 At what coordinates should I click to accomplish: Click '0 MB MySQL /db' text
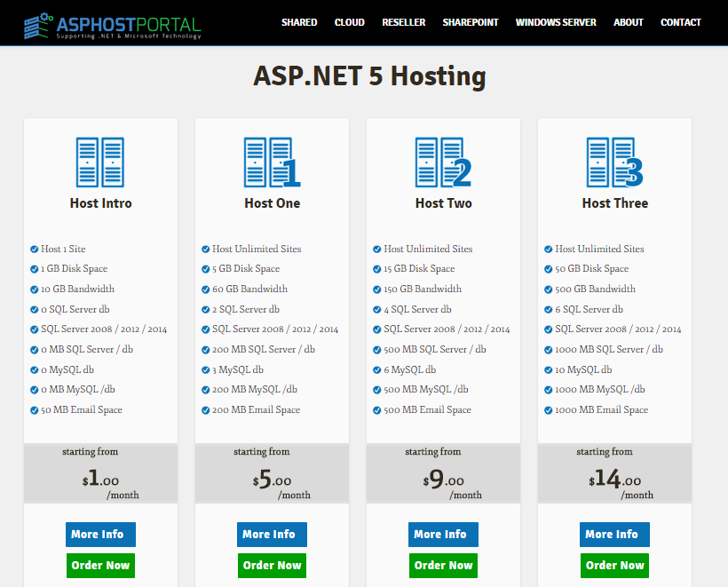[78, 389]
